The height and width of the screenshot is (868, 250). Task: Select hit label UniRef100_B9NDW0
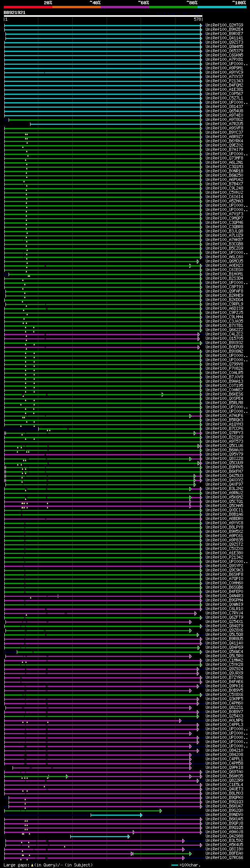(224, 815)
